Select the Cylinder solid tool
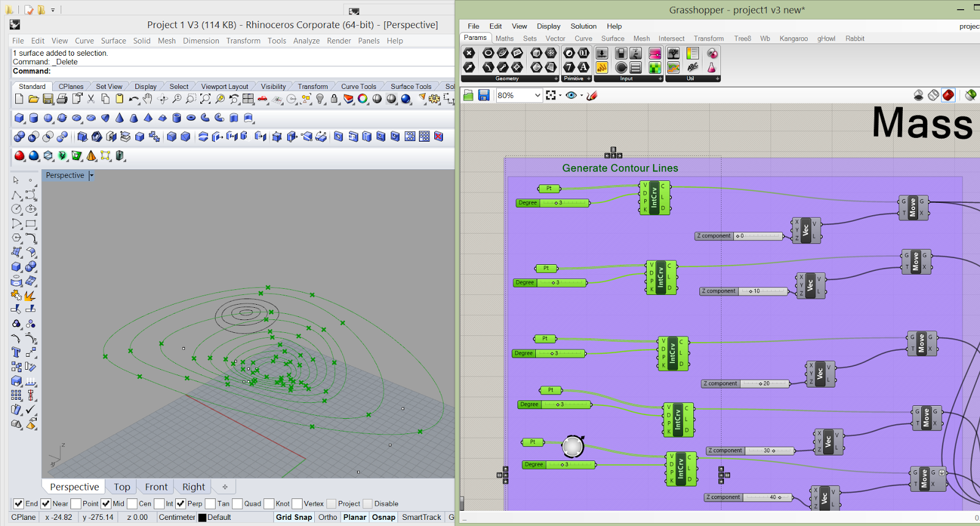The image size is (980, 526). click(x=34, y=118)
